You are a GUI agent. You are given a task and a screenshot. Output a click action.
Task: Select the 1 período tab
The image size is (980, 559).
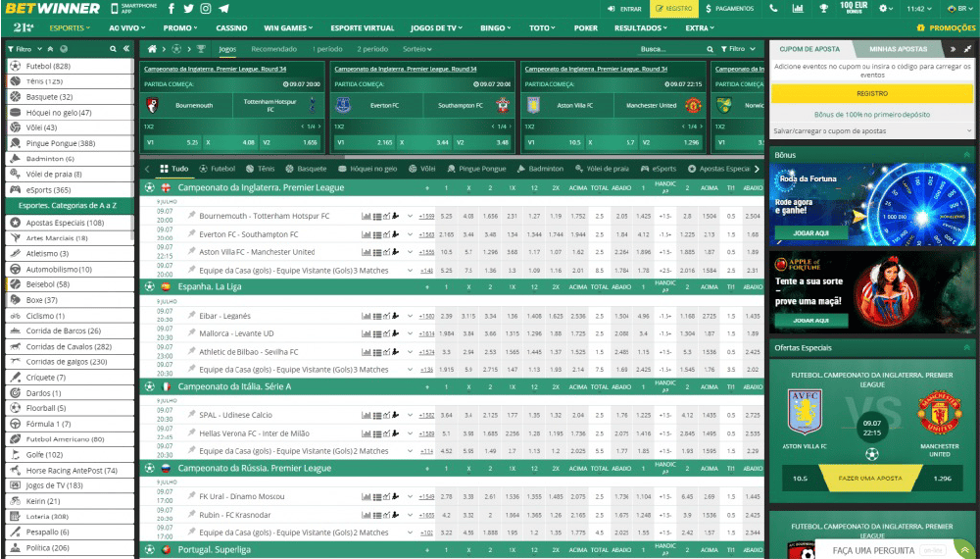click(x=327, y=49)
